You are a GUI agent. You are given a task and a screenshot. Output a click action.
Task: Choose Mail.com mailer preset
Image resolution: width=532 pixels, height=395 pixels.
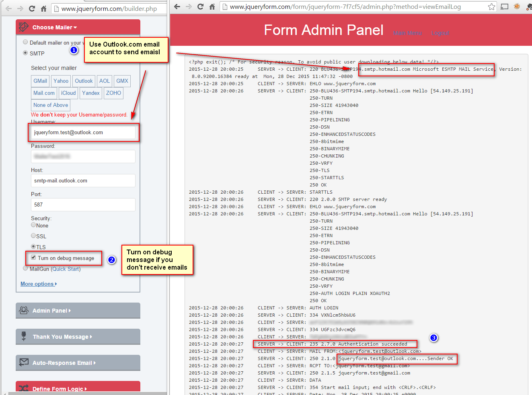[x=44, y=93]
